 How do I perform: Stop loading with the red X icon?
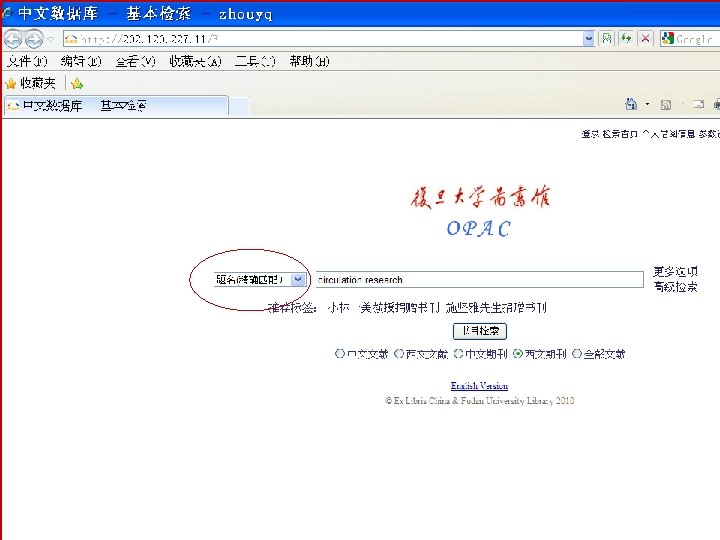coord(645,39)
